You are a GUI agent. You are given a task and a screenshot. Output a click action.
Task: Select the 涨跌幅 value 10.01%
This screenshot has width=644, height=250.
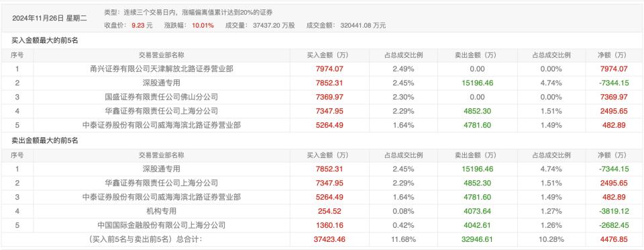click(x=203, y=25)
